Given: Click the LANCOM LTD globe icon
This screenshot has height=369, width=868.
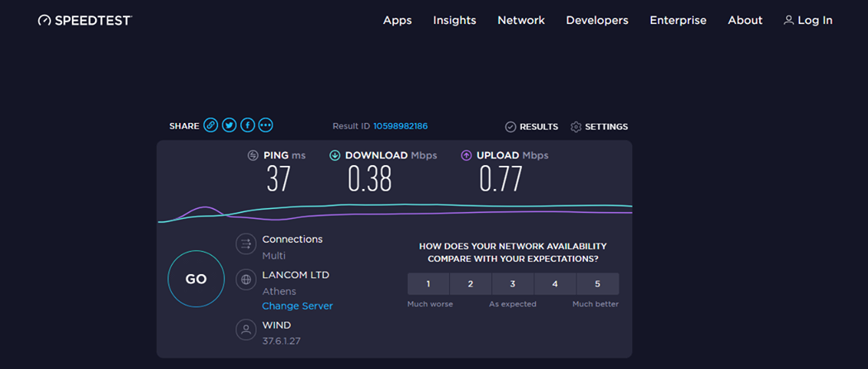Looking at the screenshot, I should (246, 279).
